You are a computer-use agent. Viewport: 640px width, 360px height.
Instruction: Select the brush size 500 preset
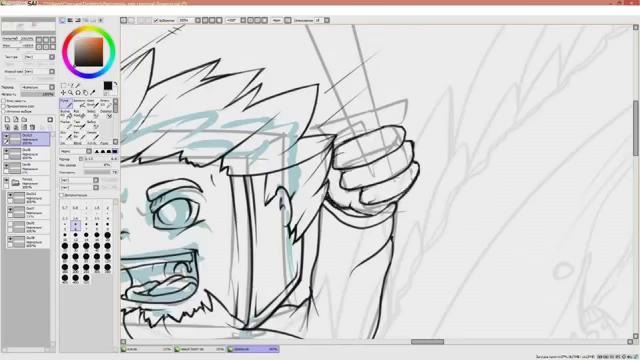86,278
